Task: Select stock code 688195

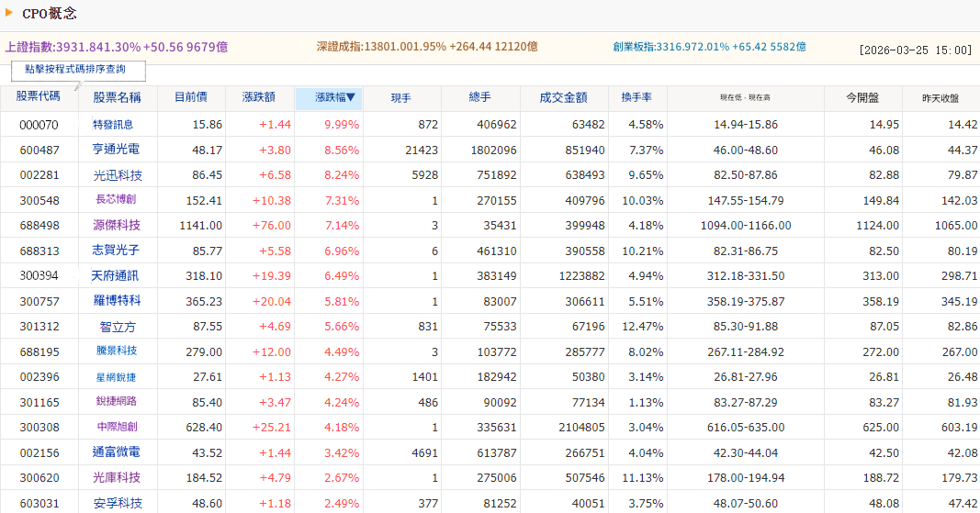Action: click(39, 352)
